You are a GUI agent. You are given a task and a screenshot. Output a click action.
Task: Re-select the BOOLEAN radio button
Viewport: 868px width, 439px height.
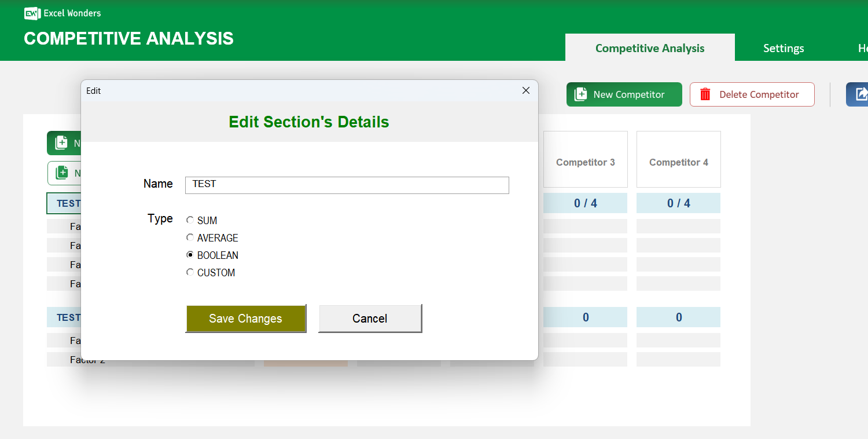pyautogui.click(x=190, y=255)
